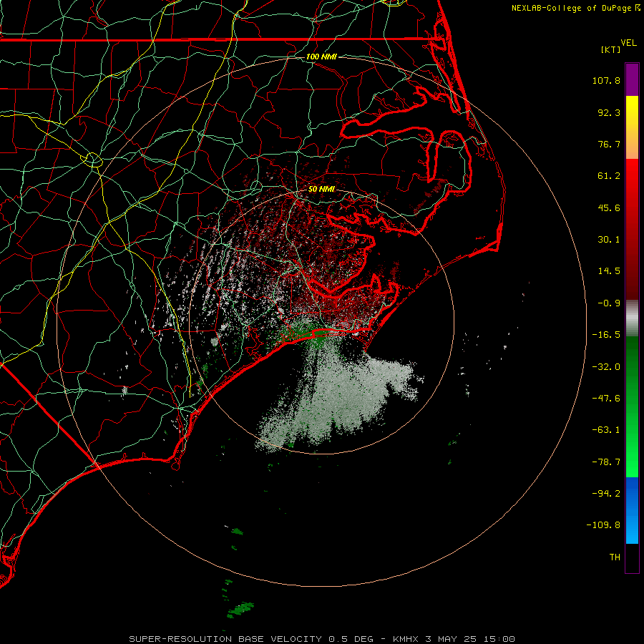This screenshot has width=644, height=644.
Task: Select the 61.2 legend value
Action: [609, 176]
